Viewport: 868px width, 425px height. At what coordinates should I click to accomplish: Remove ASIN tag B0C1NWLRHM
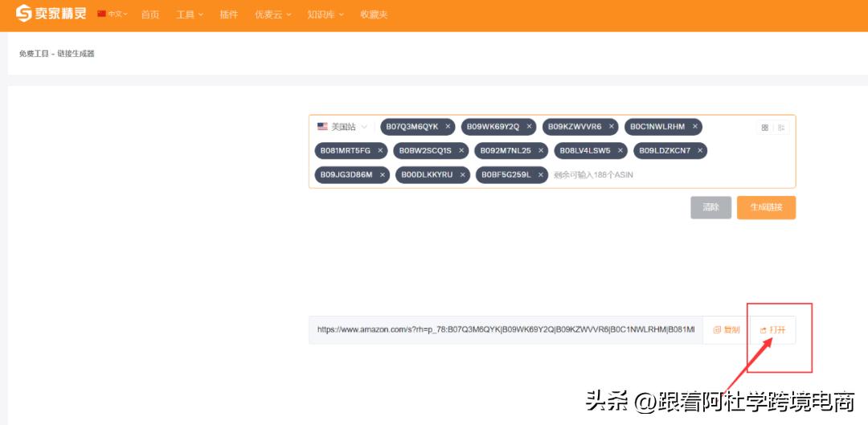point(694,127)
